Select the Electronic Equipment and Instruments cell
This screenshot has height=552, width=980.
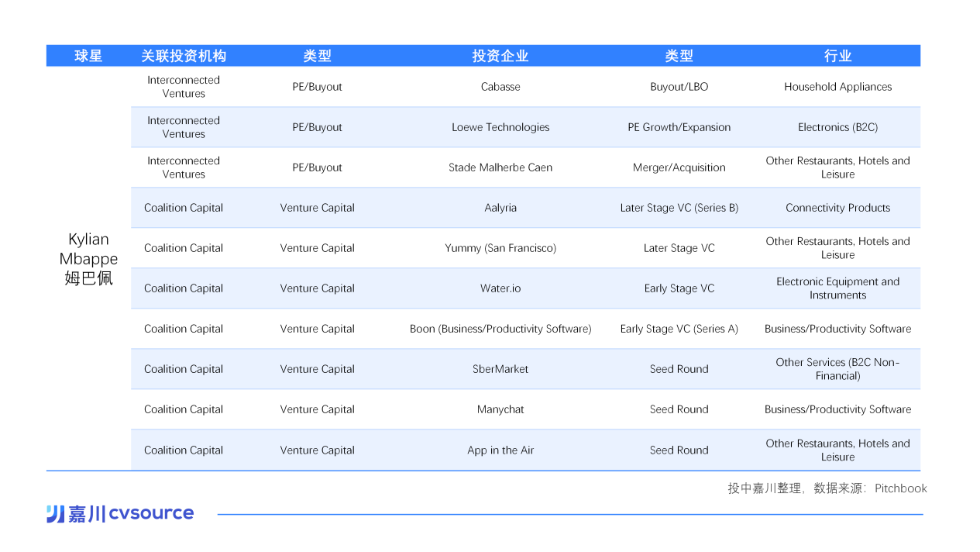[838, 288]
